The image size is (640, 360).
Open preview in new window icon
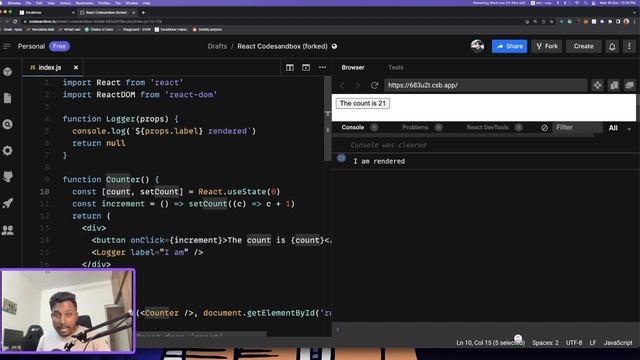coord(629,85)
